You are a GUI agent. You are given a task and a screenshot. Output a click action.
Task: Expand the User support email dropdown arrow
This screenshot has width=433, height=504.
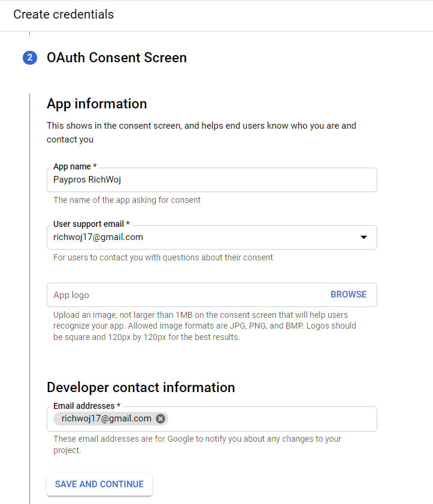[364, 237]
